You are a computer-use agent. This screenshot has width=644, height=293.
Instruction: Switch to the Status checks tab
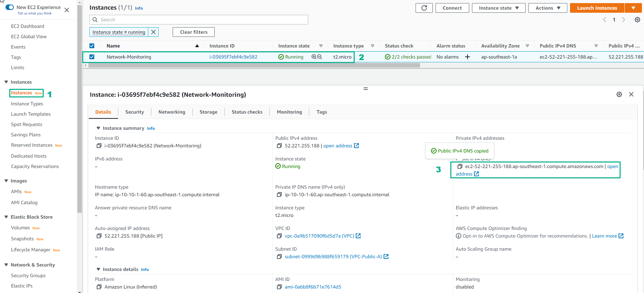[247, 112]
